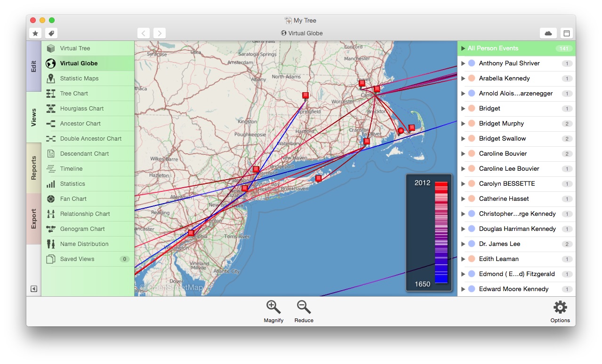Open the cloud sync button

tap(548, 33)
